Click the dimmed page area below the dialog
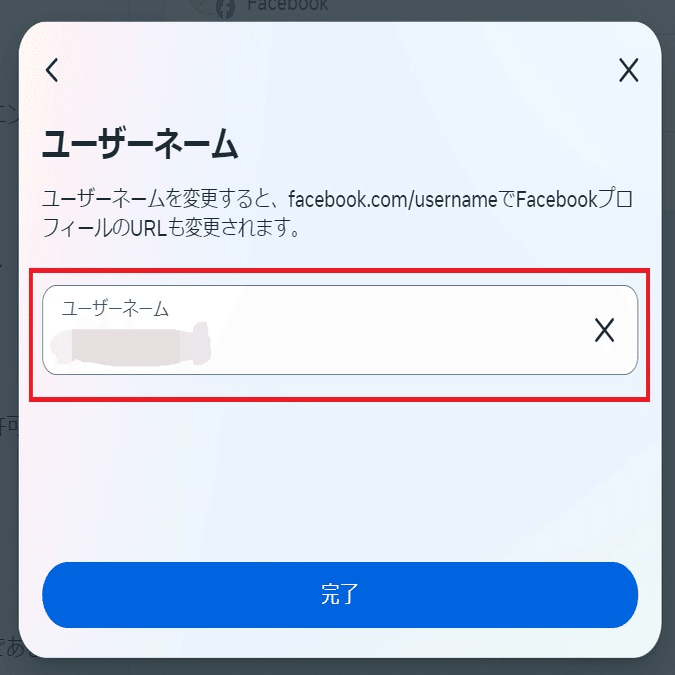 pyautogui.click(x=338, y=667)
